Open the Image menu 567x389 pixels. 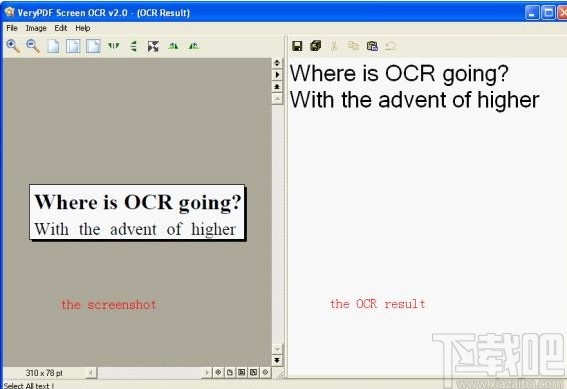pyautogui.click(x=36, y=28)
